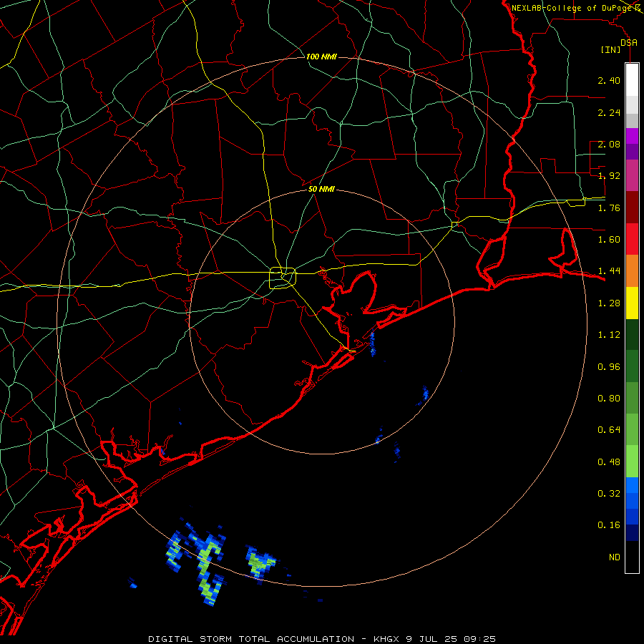Click the 09:25 timestamp in caption
The height and width of the screenshot is (644, 644).
479,639
